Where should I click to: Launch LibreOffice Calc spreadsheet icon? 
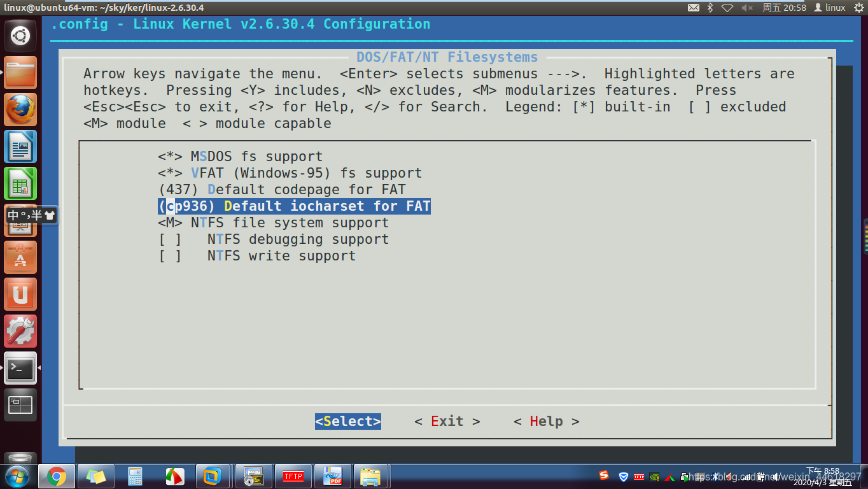click(21, 183)
